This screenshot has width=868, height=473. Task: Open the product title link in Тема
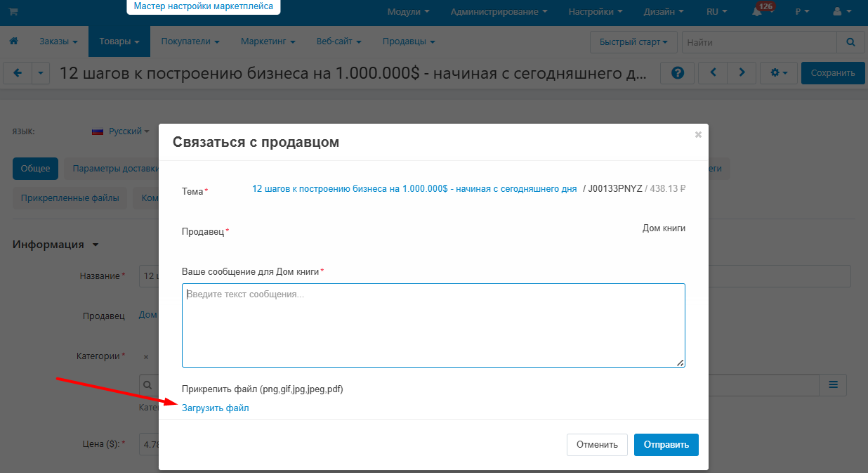coord(414,188)
